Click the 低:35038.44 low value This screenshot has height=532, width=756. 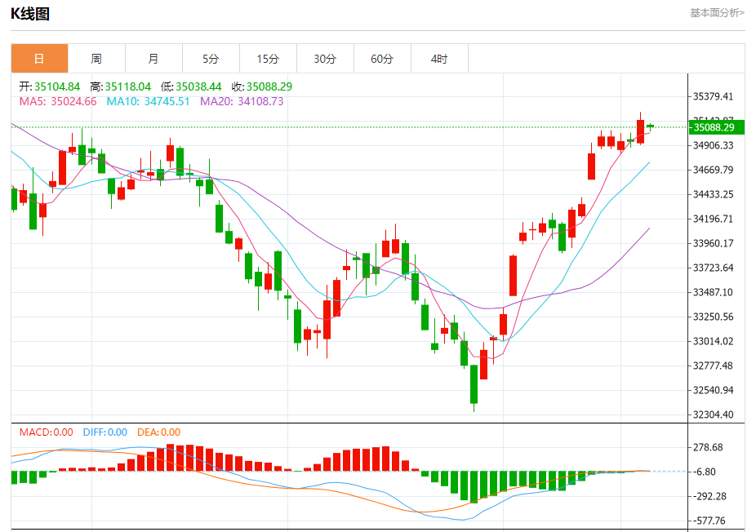191,86
